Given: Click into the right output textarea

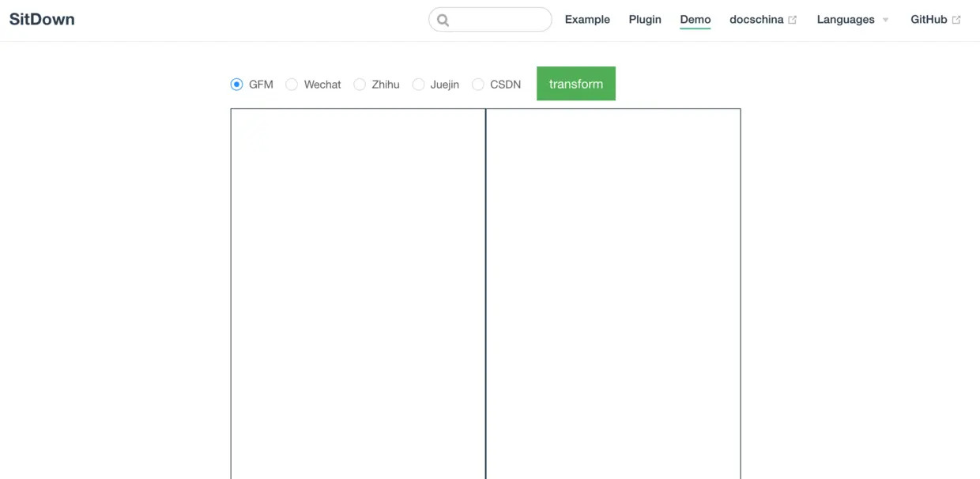Looking at the screenshot, I should pyautogui.click(x=613, y=294).
